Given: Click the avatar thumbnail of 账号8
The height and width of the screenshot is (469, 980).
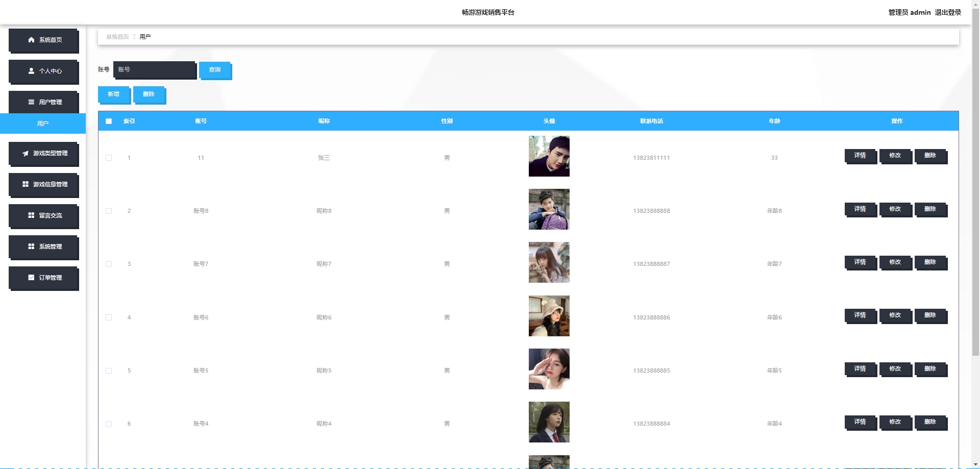Looking at the screenshot, I should click(x=549, y=209).
